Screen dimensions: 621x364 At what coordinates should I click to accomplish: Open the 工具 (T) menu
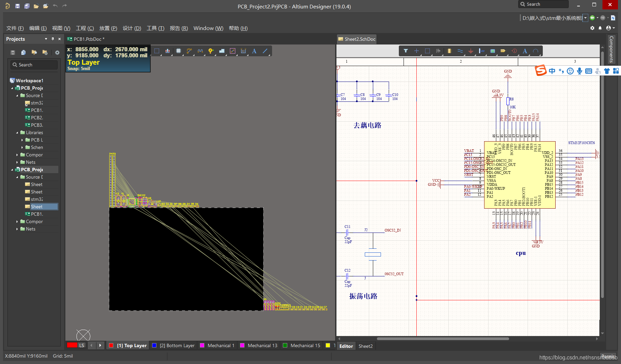[x=155, y=28]
